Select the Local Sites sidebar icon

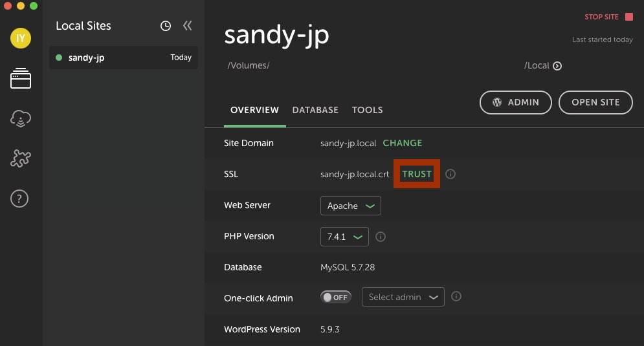pos(21,78)
